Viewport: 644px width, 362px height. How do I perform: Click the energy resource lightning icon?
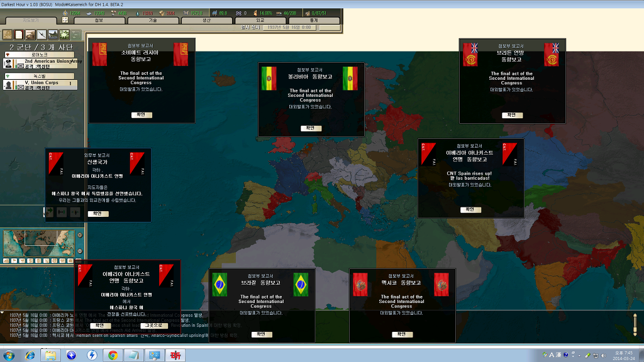click(x=65, y=13)
